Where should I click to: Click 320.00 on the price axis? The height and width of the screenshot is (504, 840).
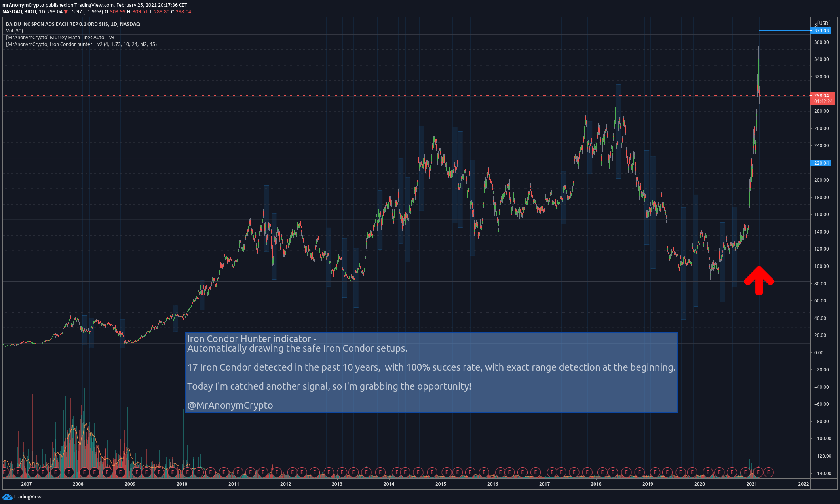click(821, 77)
